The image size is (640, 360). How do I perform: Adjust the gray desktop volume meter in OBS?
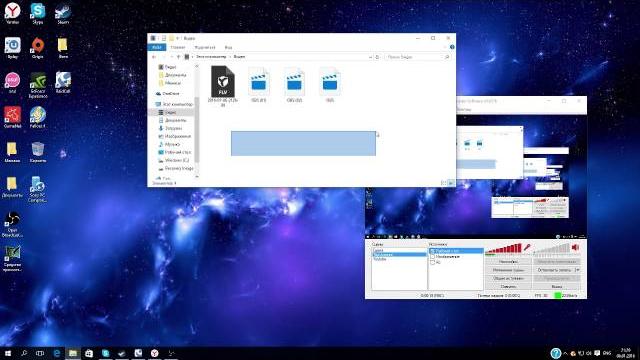(551, 249)
